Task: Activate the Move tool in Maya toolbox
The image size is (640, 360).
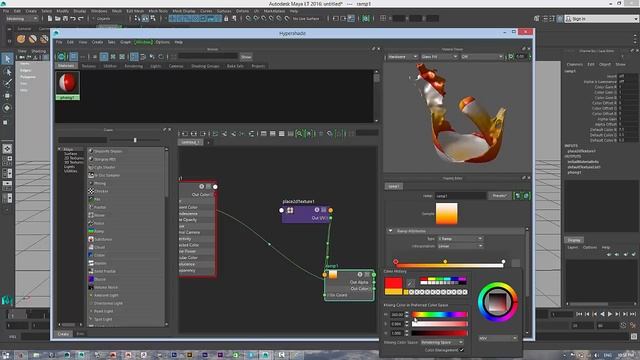Action: coord(7,96)
